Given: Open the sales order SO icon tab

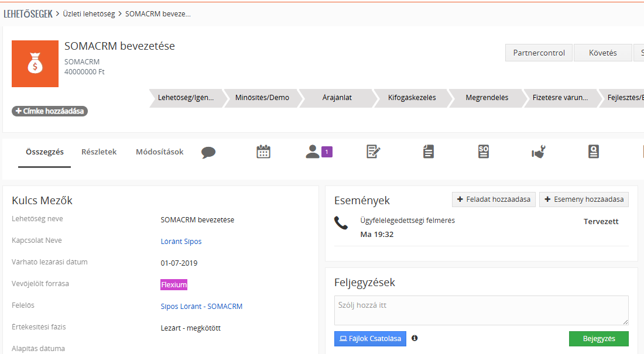Looking at the screenshot, I should click(x=484, y=152).
